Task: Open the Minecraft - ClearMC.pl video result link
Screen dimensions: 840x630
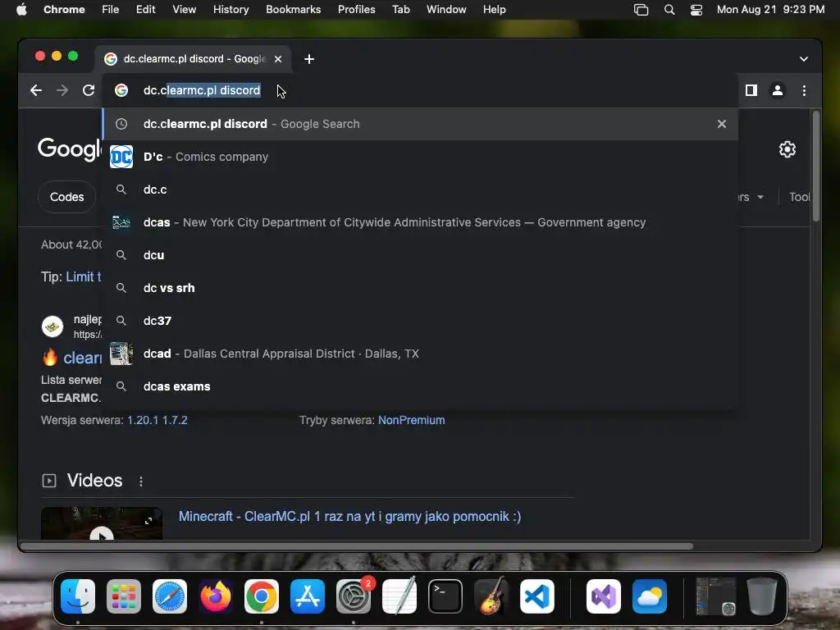Action: click(349, 517)
